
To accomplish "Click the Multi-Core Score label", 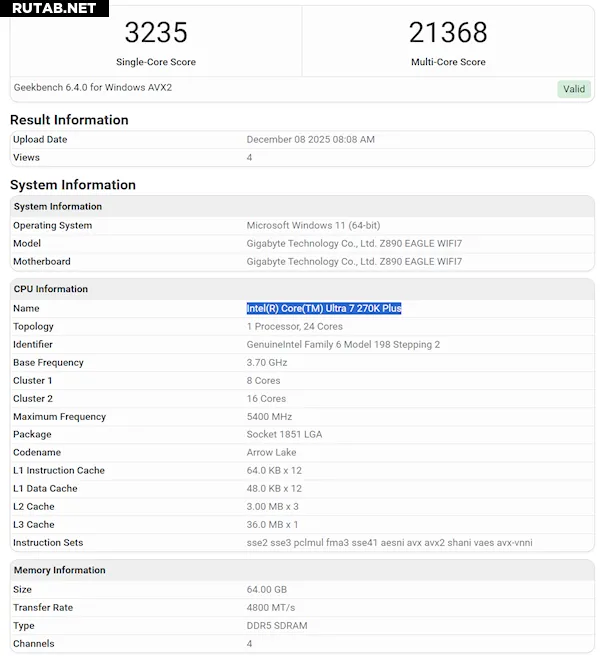I will (447, 62).
